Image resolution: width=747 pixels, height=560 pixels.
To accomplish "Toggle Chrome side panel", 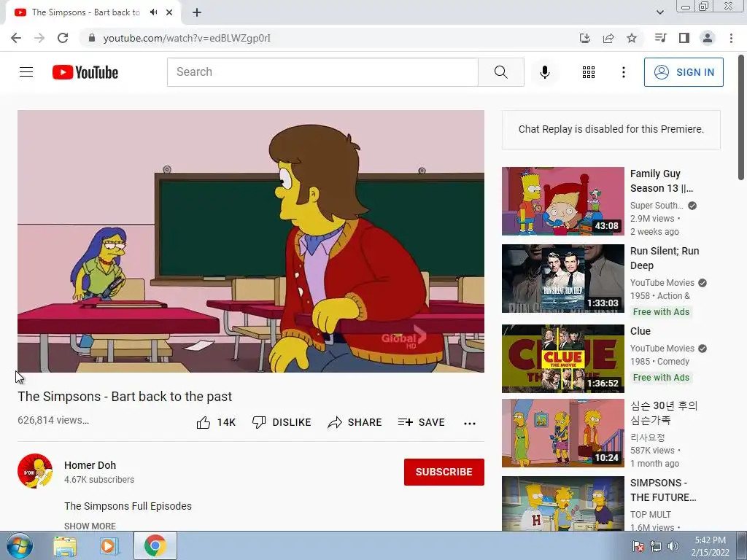I will 684,38.
